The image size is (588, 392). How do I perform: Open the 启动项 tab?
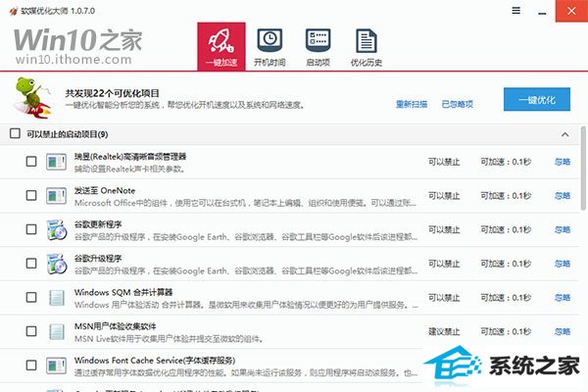coord(318,47)
